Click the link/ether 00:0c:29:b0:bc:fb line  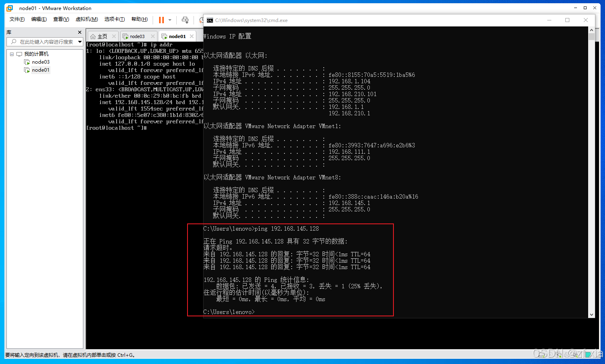[x=150, y=96]
